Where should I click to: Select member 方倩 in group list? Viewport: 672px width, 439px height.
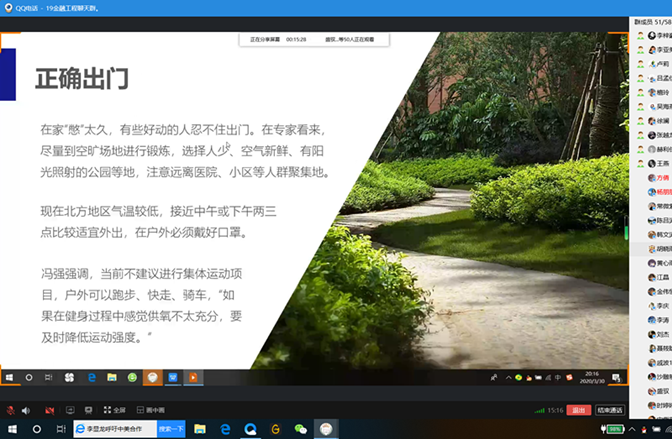pyautogui.click(x=662, y=176)
